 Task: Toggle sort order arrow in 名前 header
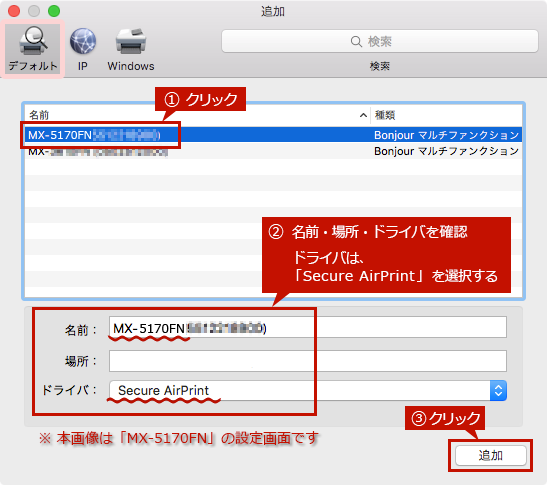tap(363, 115)
